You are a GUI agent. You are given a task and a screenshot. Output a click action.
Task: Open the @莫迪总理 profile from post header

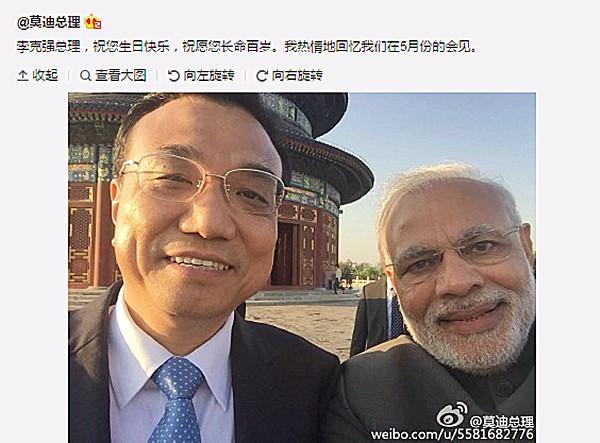(x=49, y=22)
